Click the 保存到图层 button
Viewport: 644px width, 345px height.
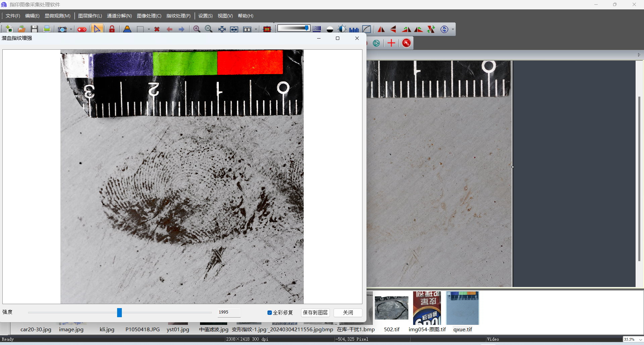click(315, 312)
